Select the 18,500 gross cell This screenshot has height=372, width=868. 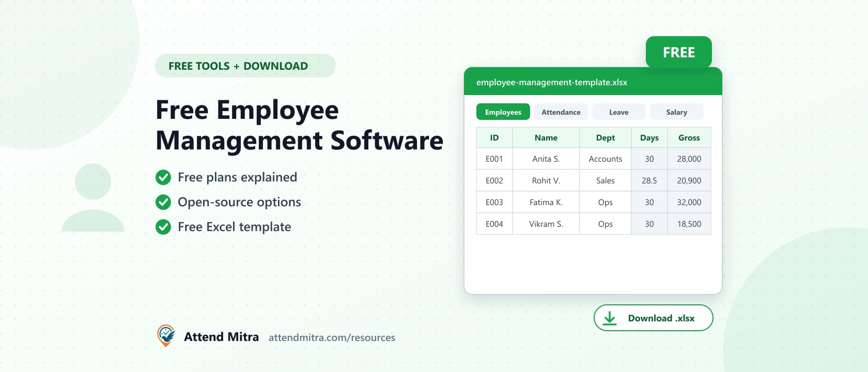[689, 224]
